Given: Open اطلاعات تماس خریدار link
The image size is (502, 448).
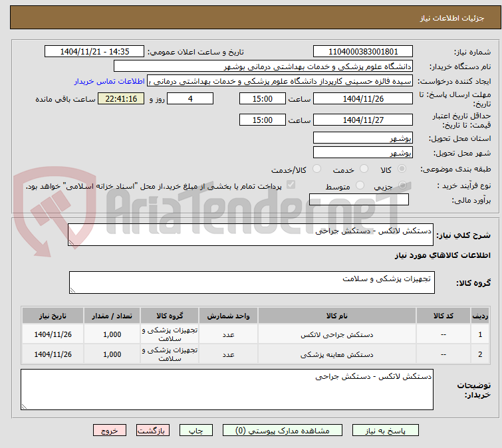Looking at the screenshot, I should (x=110, y=81).
